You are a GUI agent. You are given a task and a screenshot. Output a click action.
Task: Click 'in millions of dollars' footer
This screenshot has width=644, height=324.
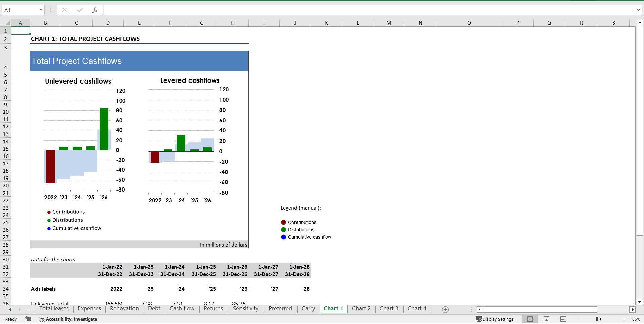pyautogui.click(x=223, y=245)
